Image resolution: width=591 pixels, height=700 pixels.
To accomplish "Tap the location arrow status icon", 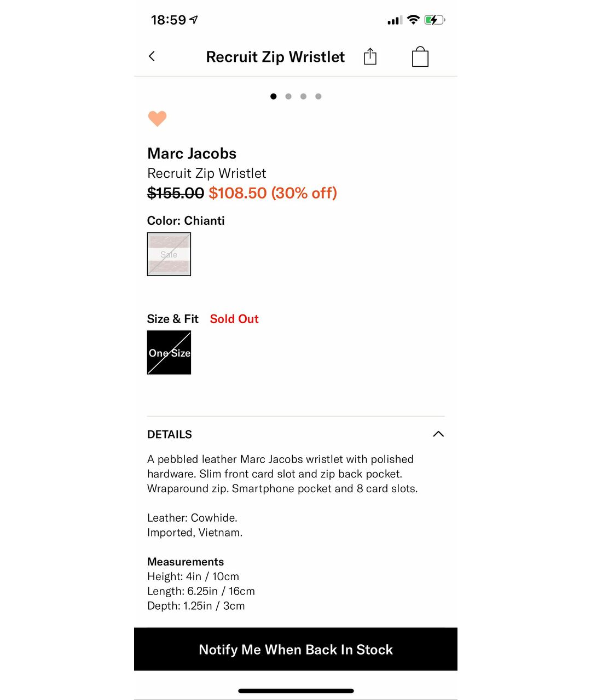I will pyautogui.click(x=194, y=20).
